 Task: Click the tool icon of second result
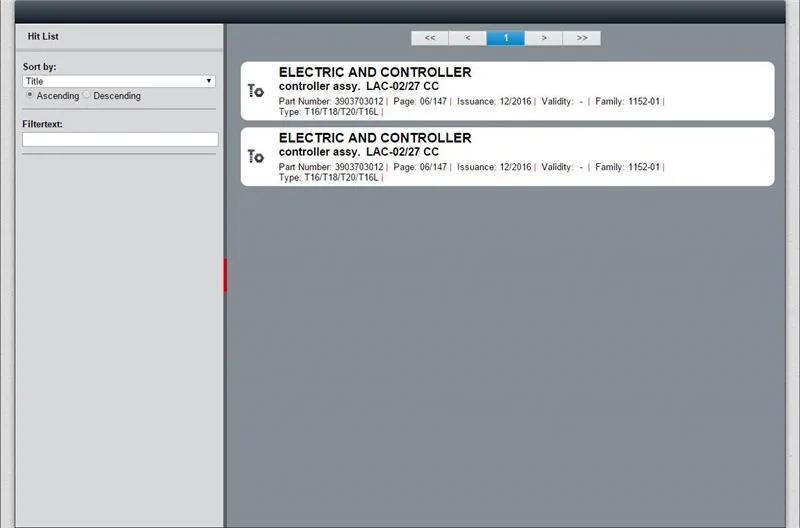coord(256,156)
